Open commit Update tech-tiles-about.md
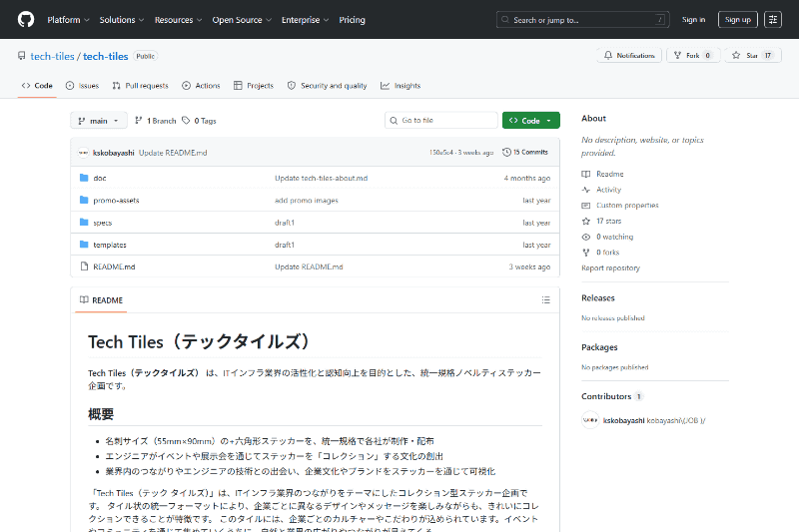 click(x=321, y=179)
